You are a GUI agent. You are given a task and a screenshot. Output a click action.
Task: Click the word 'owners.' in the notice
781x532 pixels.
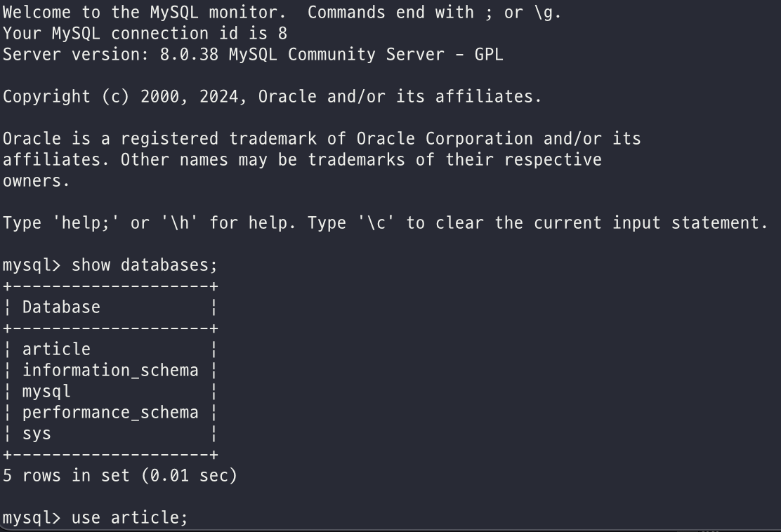pyautogui.click(x=37, y=181)
